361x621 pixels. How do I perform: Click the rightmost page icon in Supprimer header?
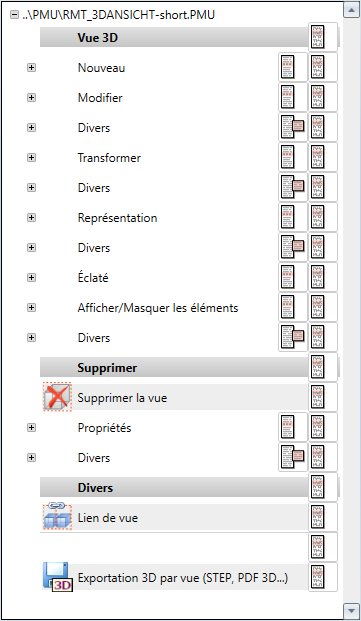(x=323, y=368)
